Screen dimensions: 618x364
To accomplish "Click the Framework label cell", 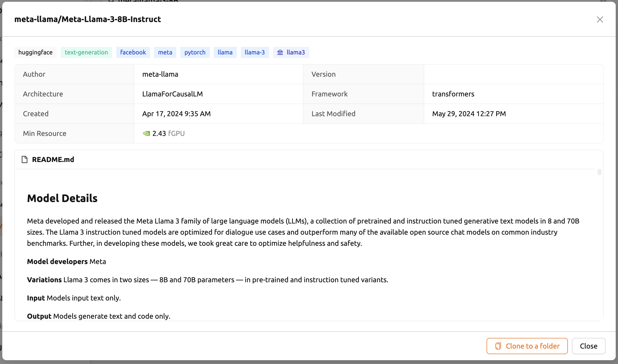I will (x=363, y=94).
